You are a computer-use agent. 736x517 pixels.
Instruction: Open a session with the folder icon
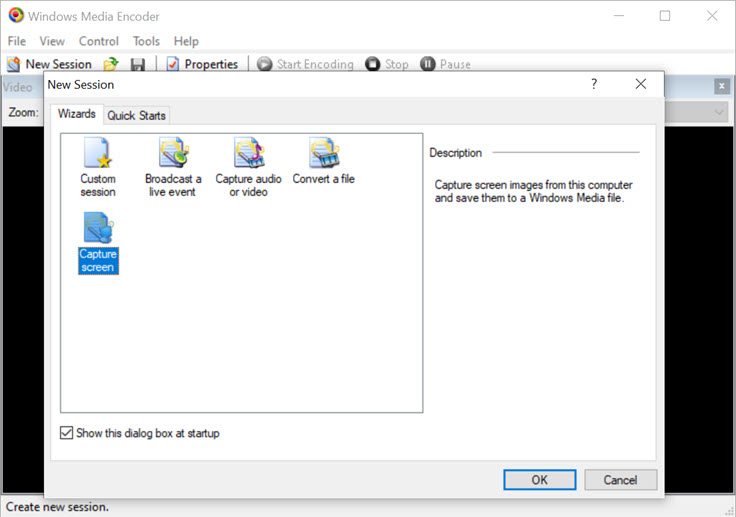[111, 64]
